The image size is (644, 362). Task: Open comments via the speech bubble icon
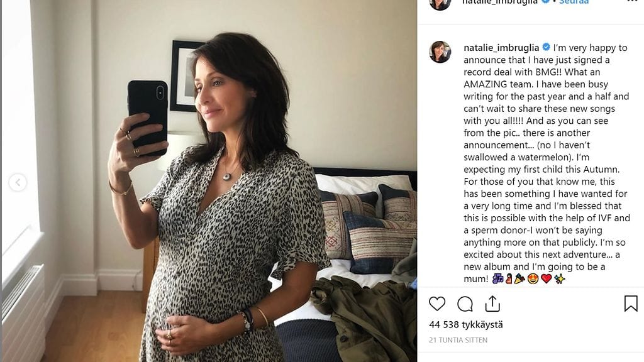465,304
